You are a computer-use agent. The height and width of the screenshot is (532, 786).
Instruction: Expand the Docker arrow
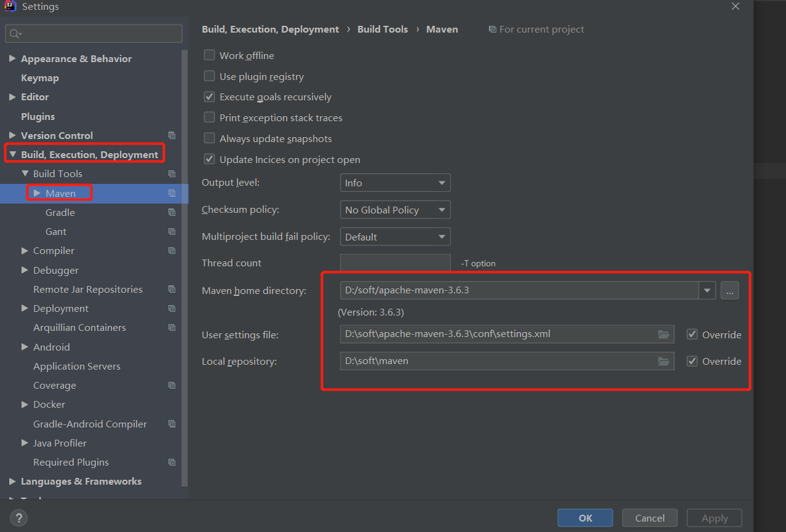coord(25,404)
